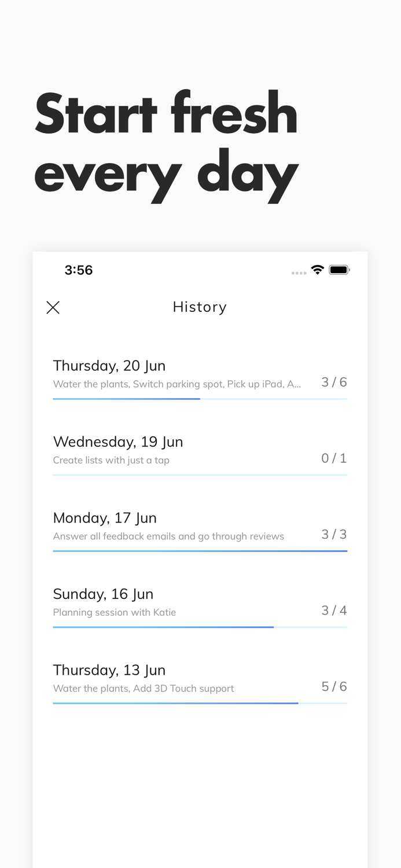Click the 5 / 6 completion count
This screenshot has height=868, width=401.
pos(334,686)
